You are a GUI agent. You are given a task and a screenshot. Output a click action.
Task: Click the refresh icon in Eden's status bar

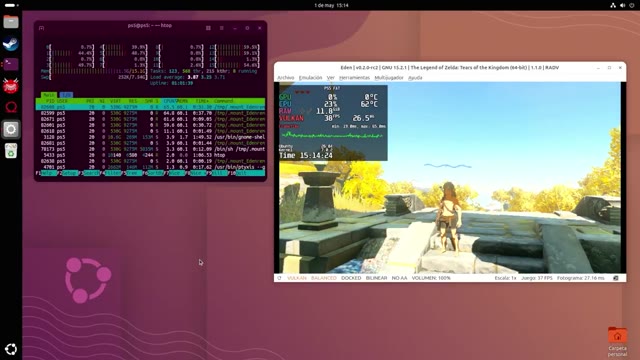point(279,278)
